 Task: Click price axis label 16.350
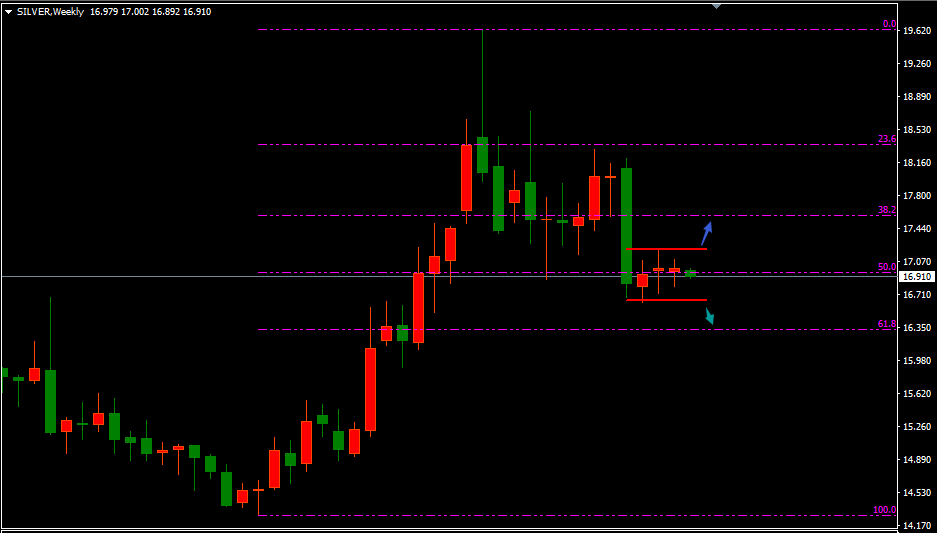[x=917, y=328]
